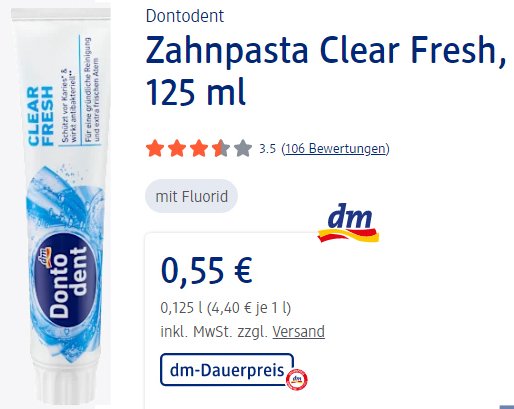Viewport: 514px width, 409px height.
Task: Click the 0,55 € price
Action: pos(207,271)
